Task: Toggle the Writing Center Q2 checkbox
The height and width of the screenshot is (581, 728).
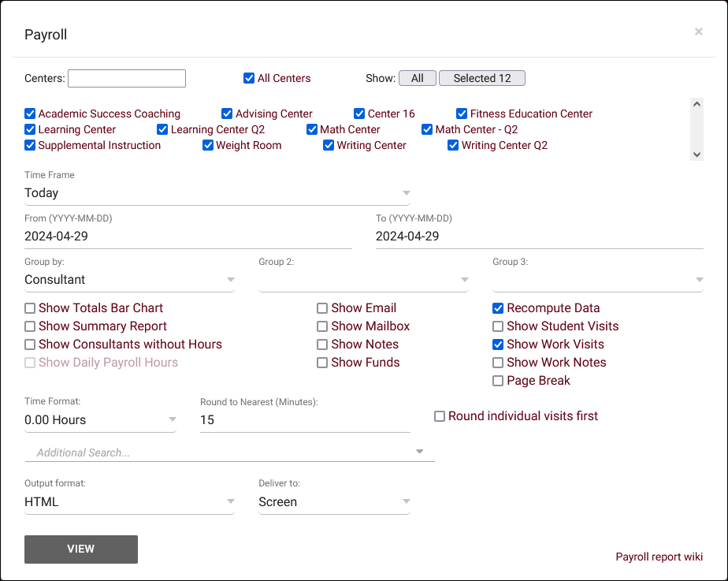Action: coord(453,145)
